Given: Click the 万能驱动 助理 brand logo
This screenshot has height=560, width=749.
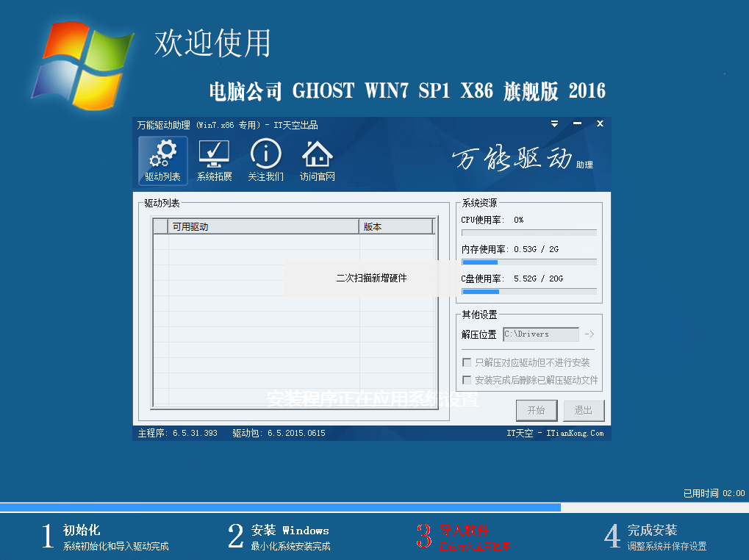Looking at the screenshot, I should point(522,159).
